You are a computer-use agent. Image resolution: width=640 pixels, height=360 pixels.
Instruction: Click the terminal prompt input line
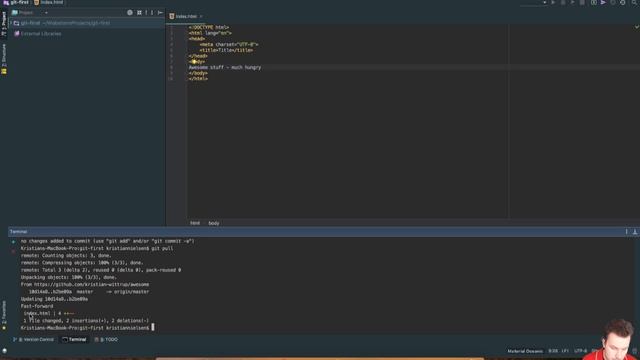click(x=88, y=328)
